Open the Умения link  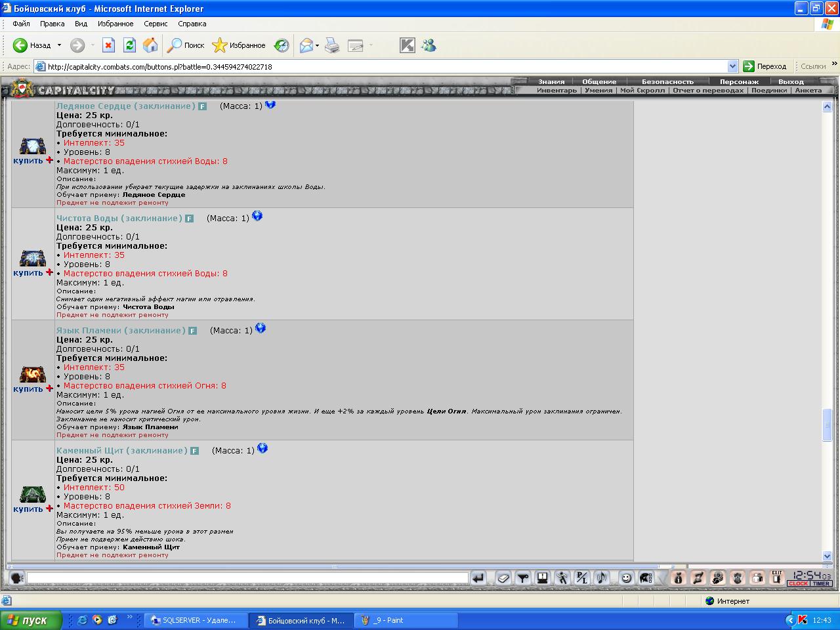598,91
